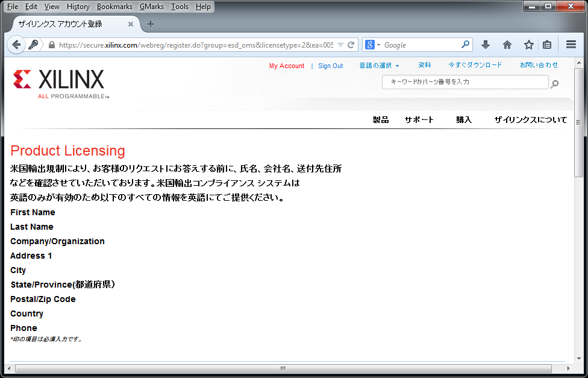Open the サポート navigation item
Screen dimensions: 588x378
[x=419, y=120]
